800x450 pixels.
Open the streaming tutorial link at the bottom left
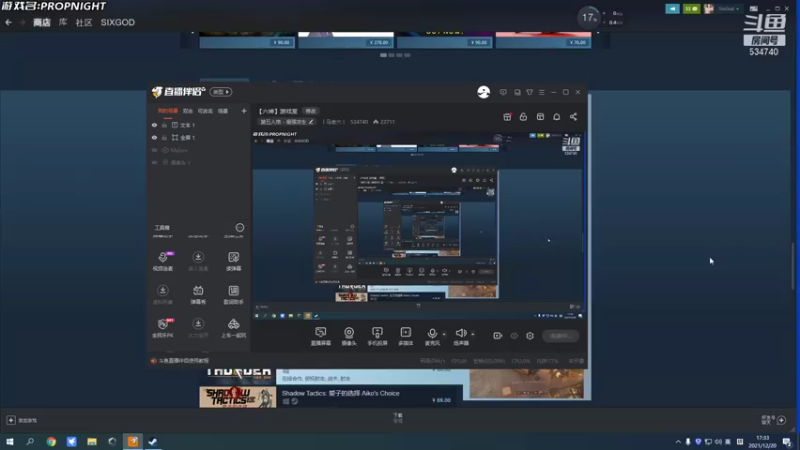(x=180, y=361)
